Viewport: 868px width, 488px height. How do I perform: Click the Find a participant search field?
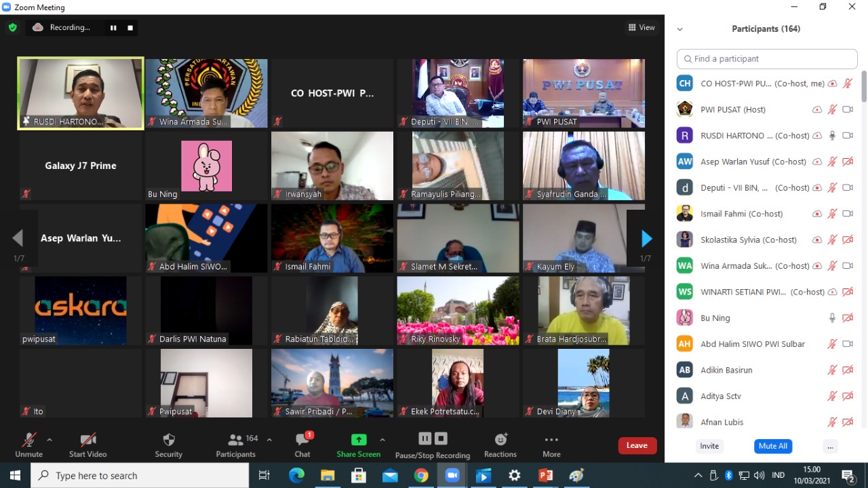(767, 59)
